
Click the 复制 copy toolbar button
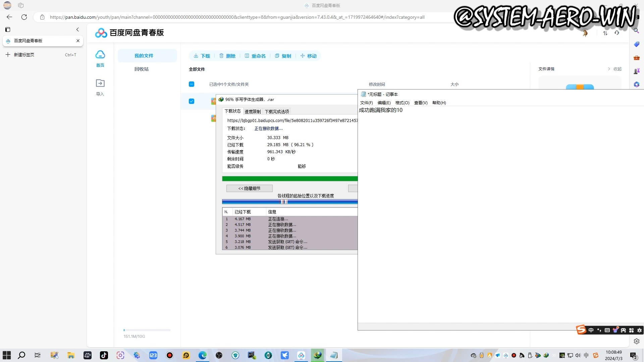point(283,56)
